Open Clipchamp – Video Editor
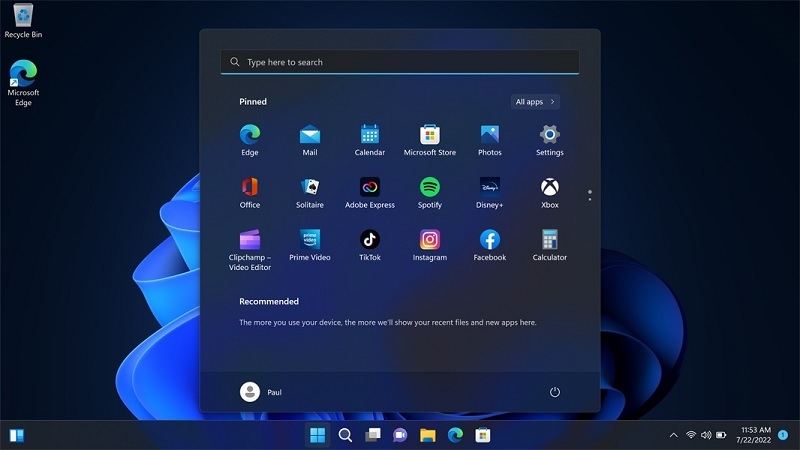This screenshot has height=450, width=800. pyautogui.click(x=249, y=250)
